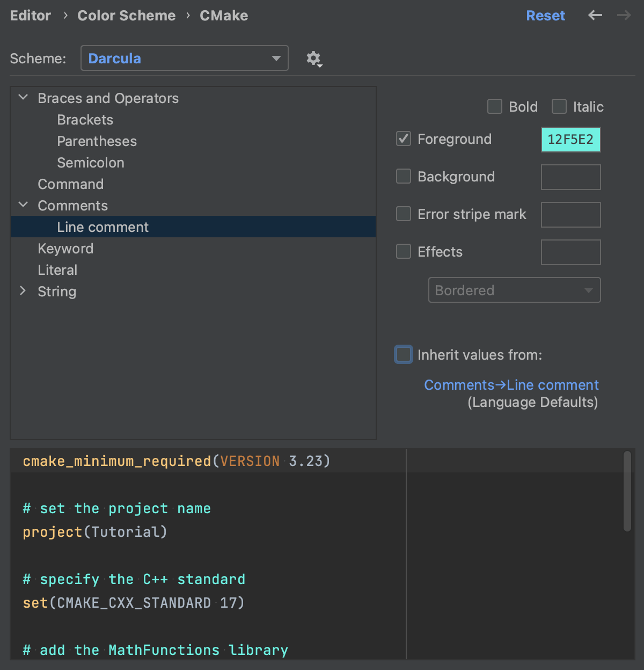Collapse the Braces and Operators group
The width and height of the screenshot is (644, 670).
(23, 98)
